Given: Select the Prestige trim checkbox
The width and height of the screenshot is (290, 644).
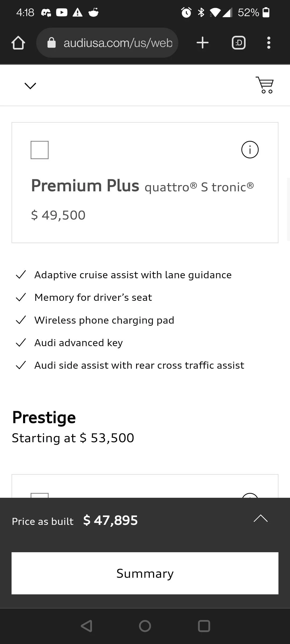Looking at the screenshot, I should (x=39, y=495).
